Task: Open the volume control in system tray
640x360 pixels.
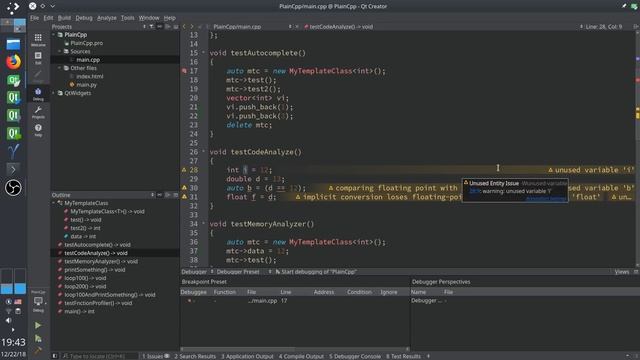Action: click(8, 320)
